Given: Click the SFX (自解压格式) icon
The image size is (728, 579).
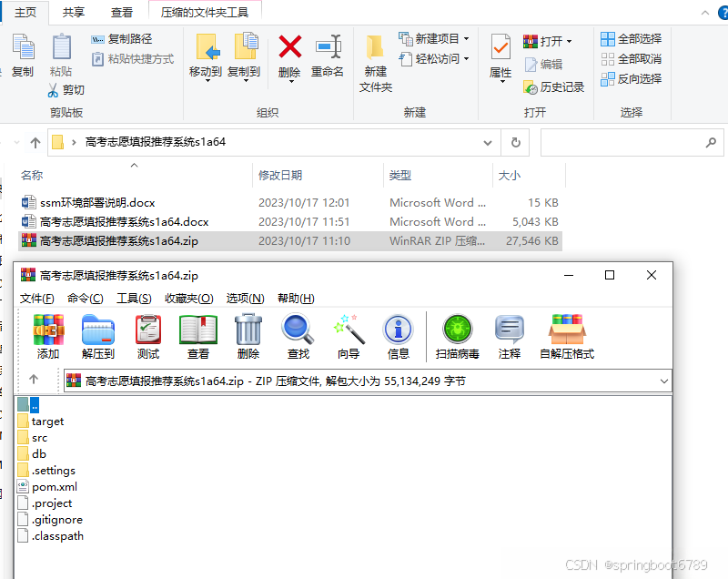Looking at the screenshot, I should pyautogui.click(x=567, y=337).
